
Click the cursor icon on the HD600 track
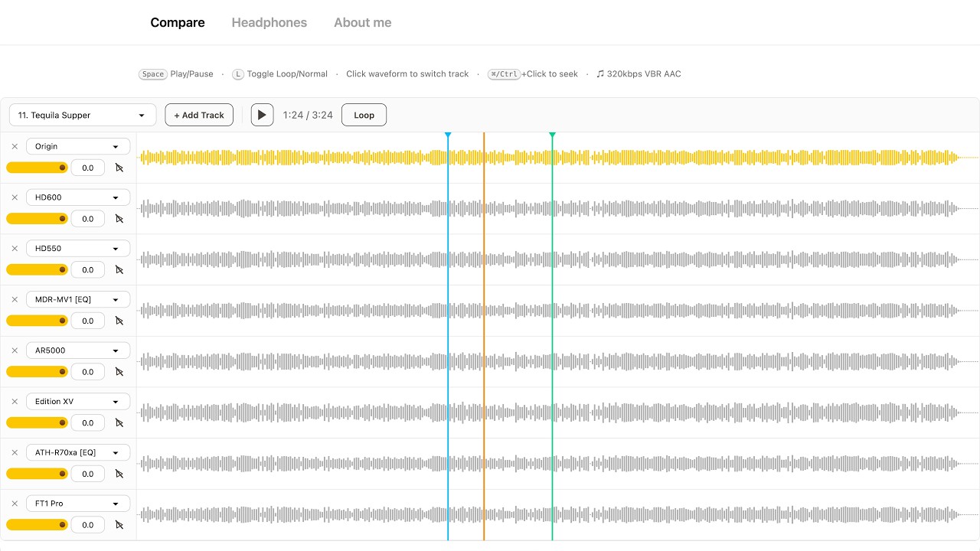tap(119, 219)
